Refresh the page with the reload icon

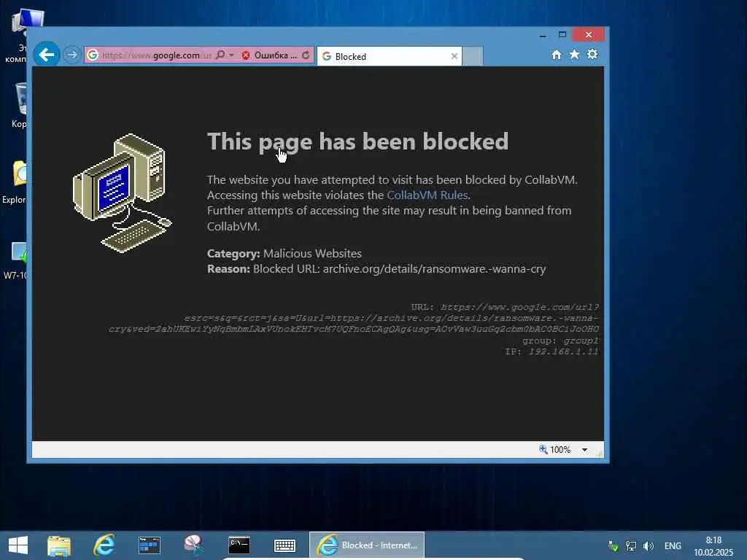click(x=306, y=55)
